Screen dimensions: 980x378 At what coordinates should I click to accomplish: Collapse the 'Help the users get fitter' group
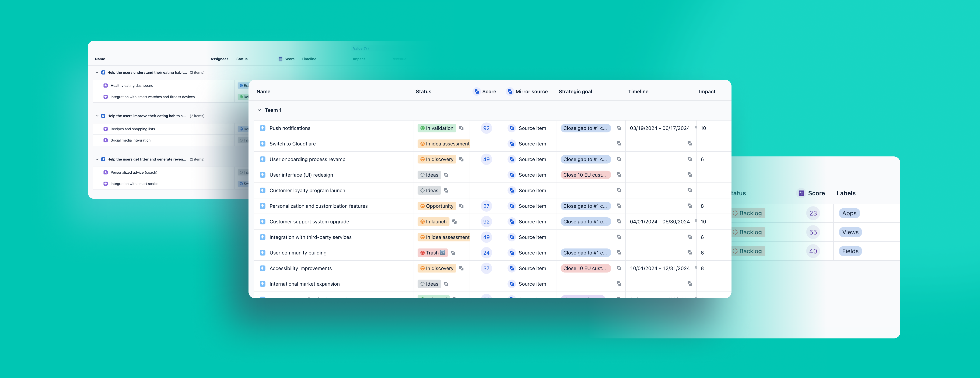click(x=97, y=159)
